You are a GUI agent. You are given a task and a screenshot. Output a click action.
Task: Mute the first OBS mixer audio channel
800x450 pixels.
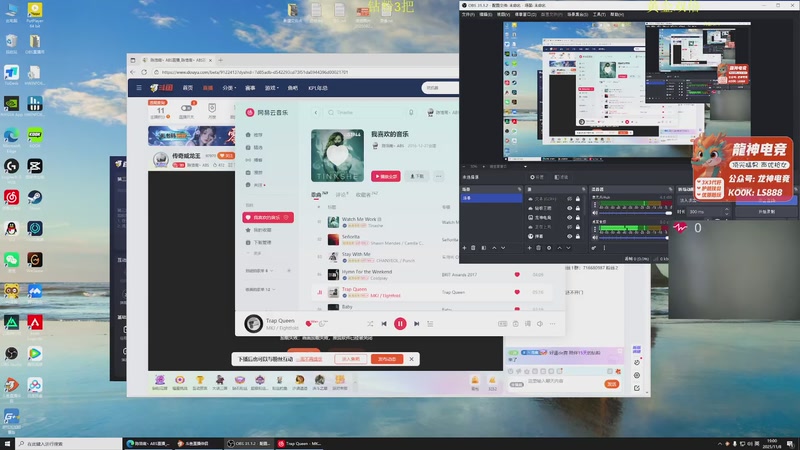pos(595,213)
